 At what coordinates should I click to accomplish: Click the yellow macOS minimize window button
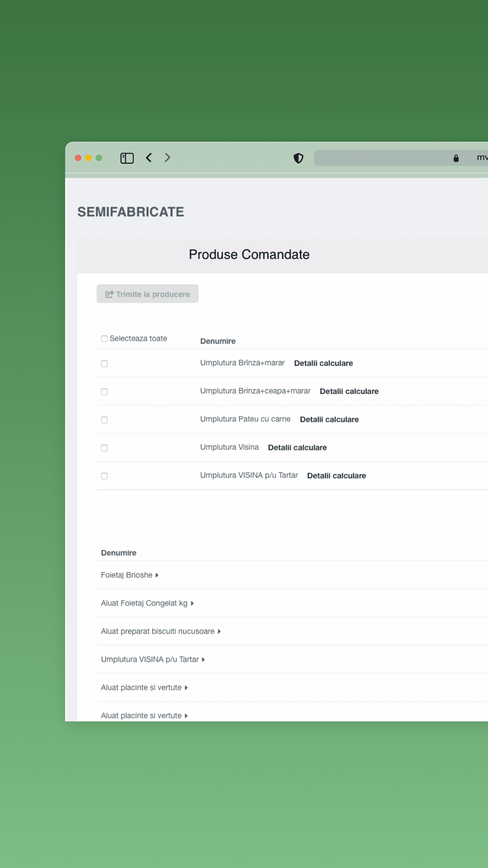click(x=88, y=158)
